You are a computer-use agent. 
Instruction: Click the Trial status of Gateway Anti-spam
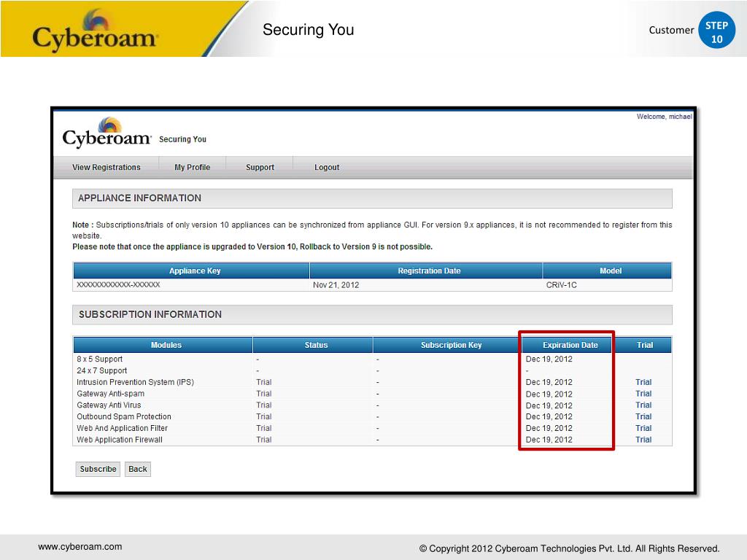(264, 393)
